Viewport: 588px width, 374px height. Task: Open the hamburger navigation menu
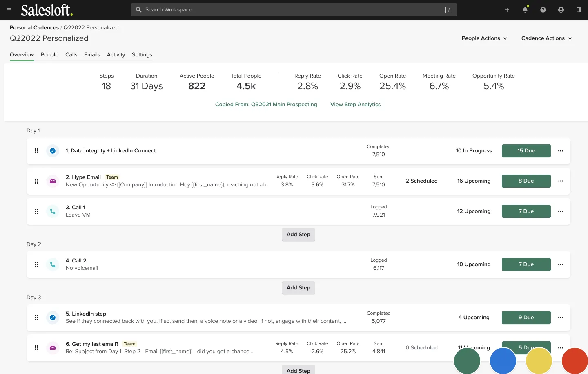point(9,10)
